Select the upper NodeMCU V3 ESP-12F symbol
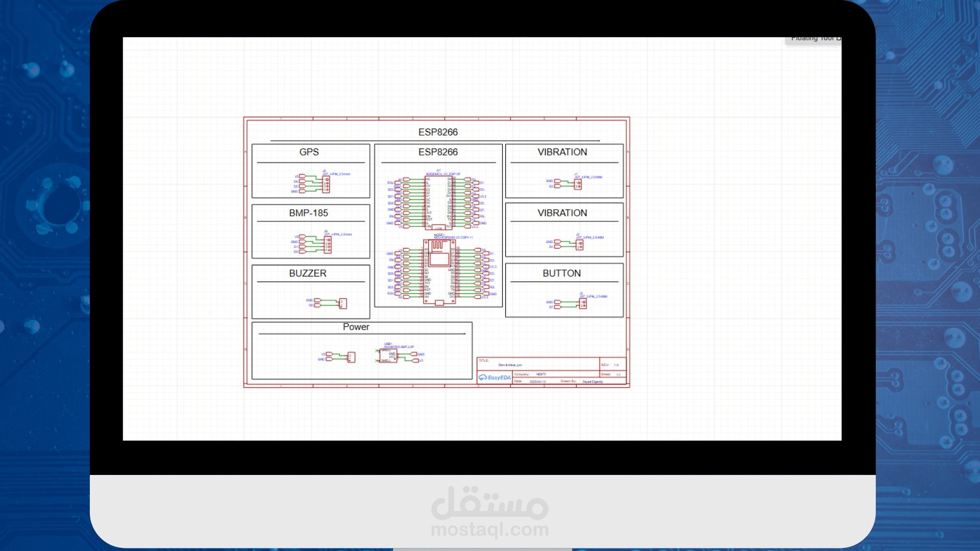980x551 pixels. (x=438, y=203)
